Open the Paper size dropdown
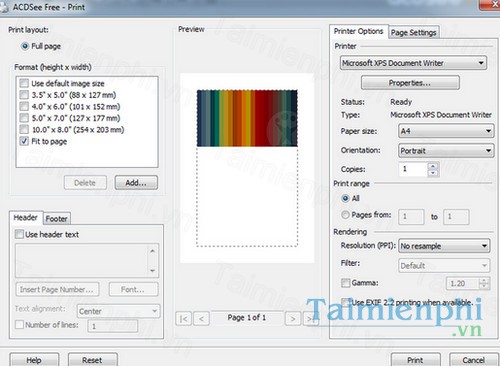This screenshot has width=500, height=366. pyautogui.click(x=446, y=131)
